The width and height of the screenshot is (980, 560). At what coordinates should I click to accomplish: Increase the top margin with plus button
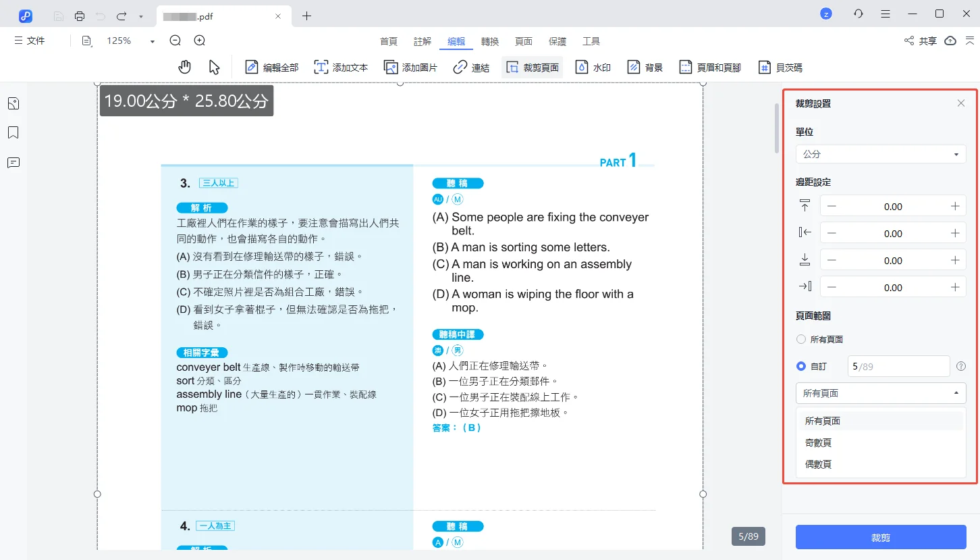tap(955, 207)
